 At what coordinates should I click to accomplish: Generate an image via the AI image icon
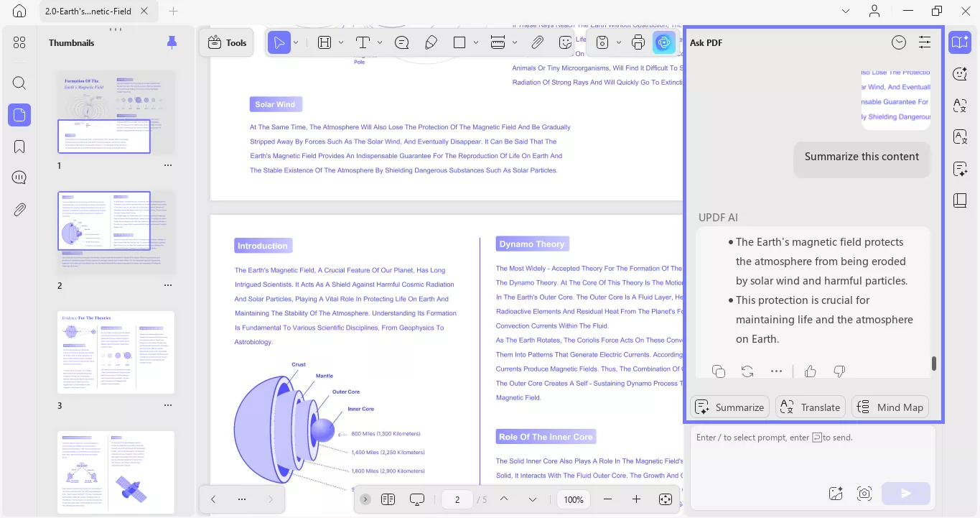[x=836, y=494]
